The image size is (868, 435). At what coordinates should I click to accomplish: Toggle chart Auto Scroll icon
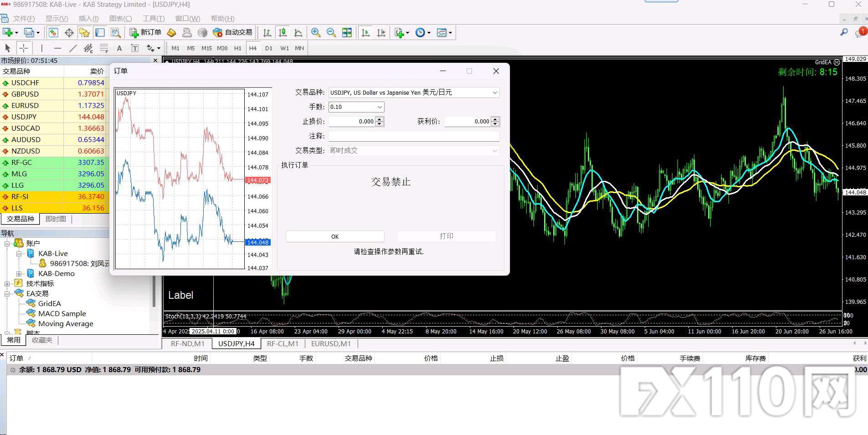[365, 32]
